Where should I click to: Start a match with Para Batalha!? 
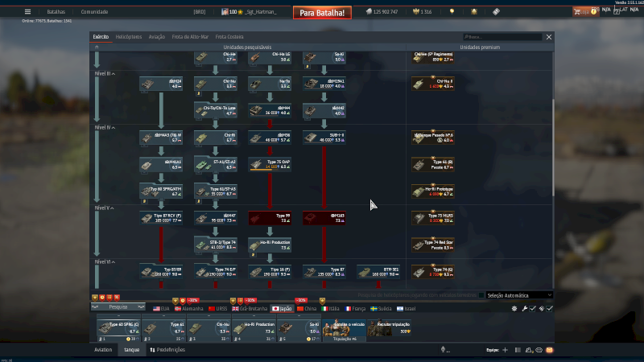click(322, 13)
